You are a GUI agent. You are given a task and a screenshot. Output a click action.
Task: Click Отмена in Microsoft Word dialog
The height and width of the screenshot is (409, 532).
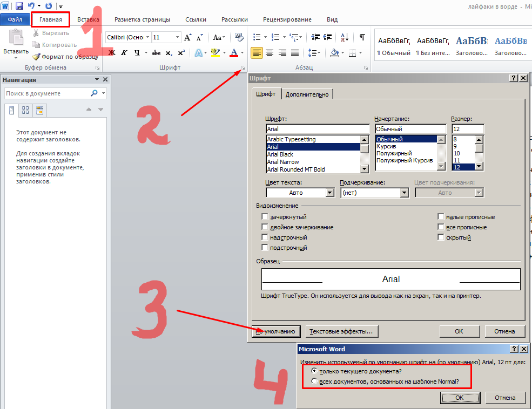[505, 398]
